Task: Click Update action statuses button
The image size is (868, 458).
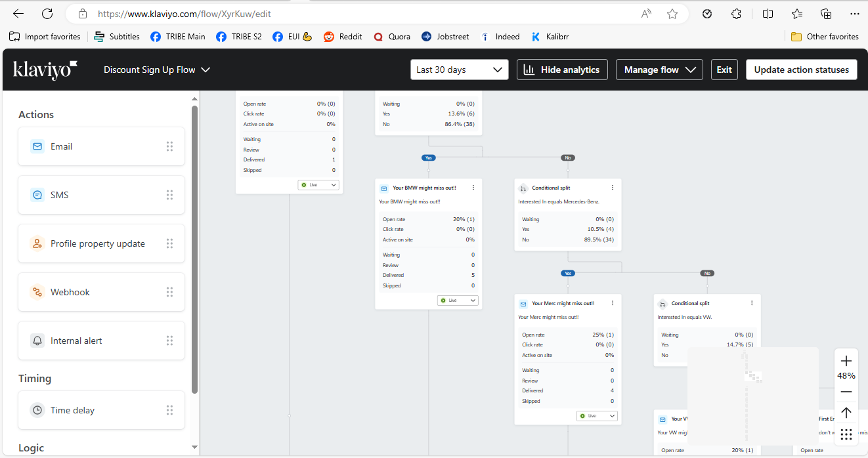Action: [802, 70]
